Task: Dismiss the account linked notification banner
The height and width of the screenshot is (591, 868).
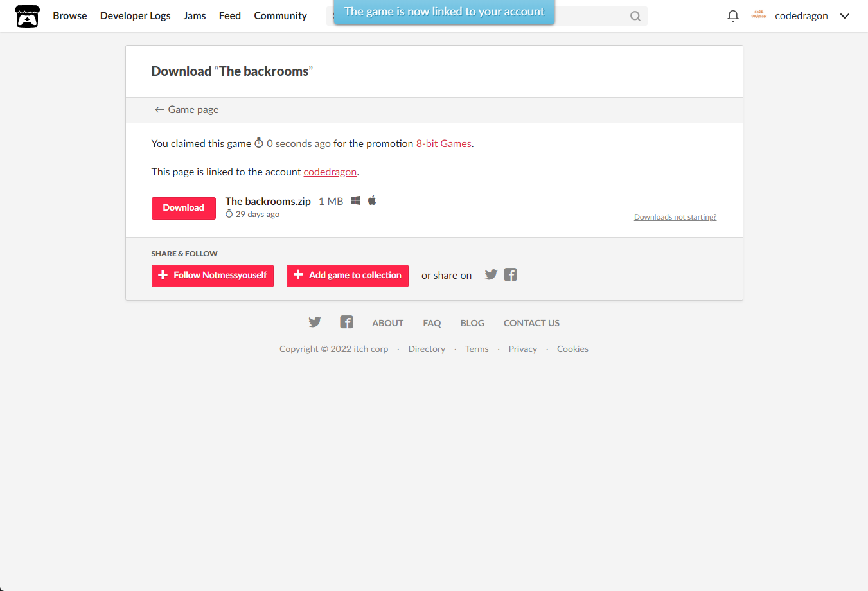Action: tap(444, 12)
